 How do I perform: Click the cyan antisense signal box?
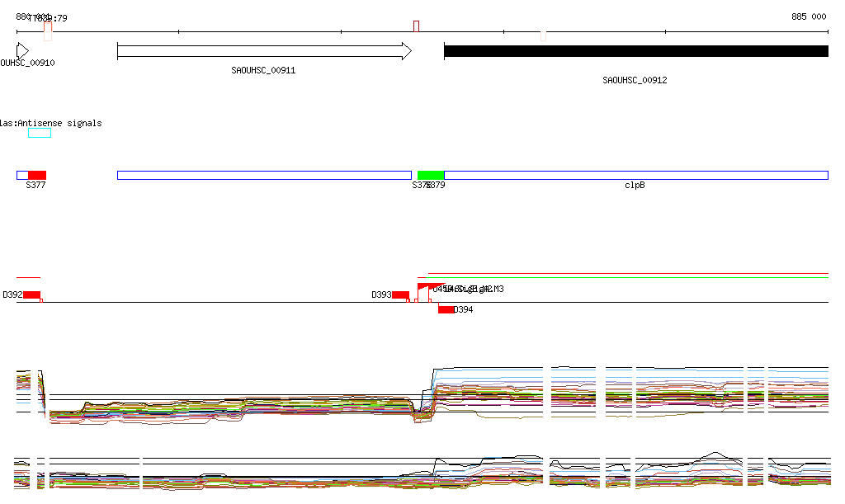pos(40,133)
